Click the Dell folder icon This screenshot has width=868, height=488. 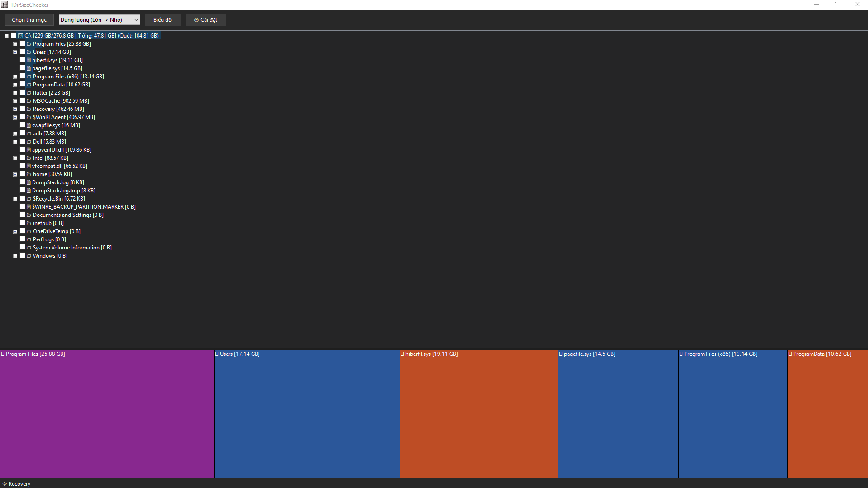tap(29, 142)
